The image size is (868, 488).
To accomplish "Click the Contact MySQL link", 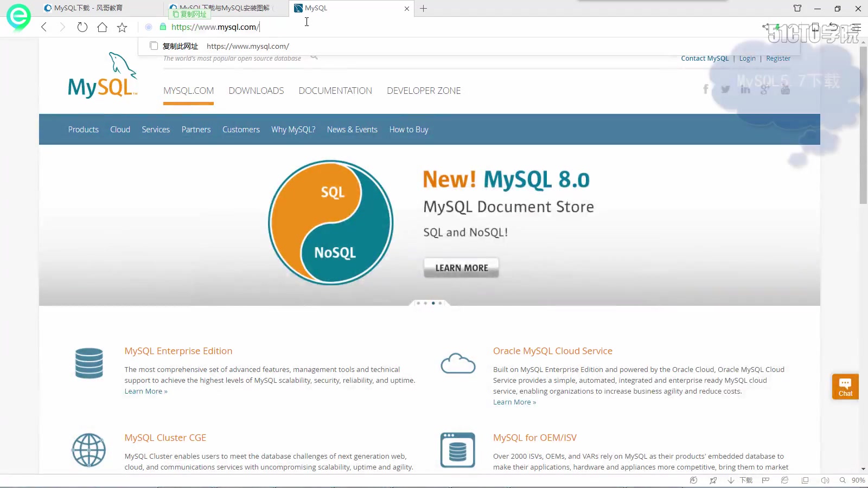I will point(705,59).
